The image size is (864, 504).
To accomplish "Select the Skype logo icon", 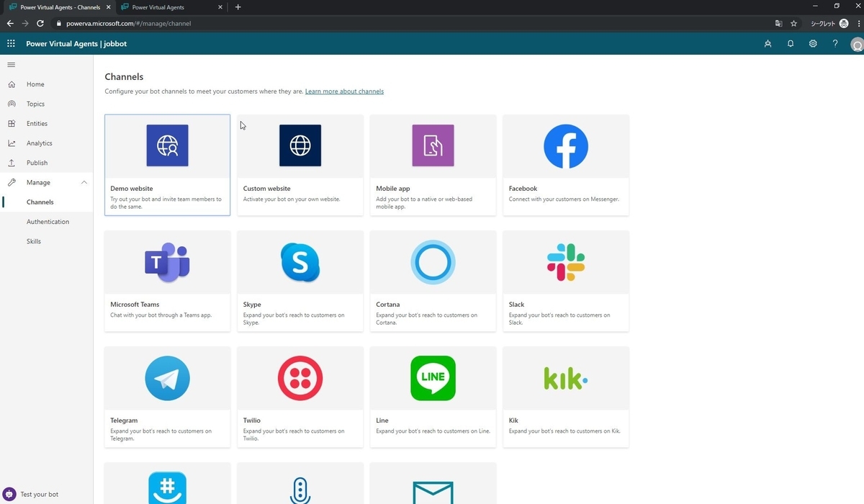I will point(300,262).
